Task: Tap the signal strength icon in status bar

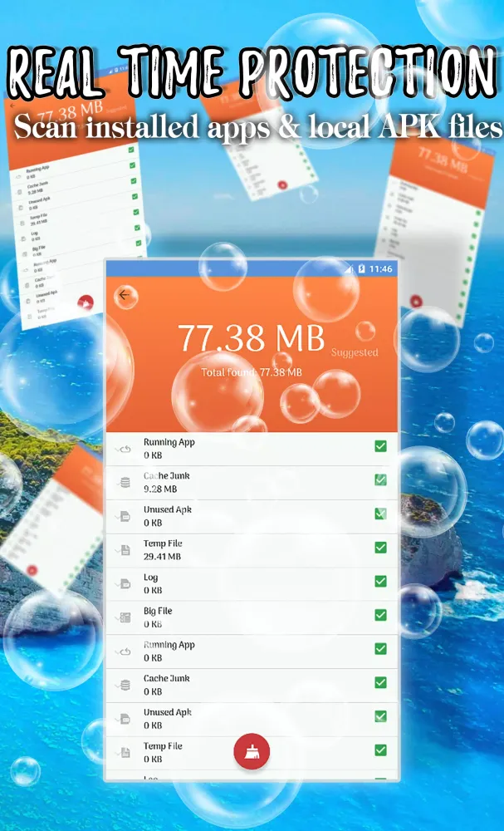Action: click(x=349, y=269)
